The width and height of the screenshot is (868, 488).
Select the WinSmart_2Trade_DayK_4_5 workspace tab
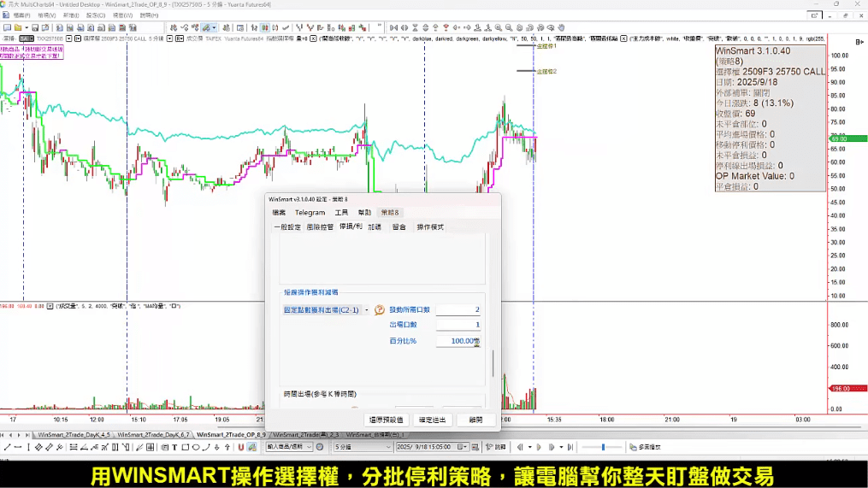click(73, 435)
